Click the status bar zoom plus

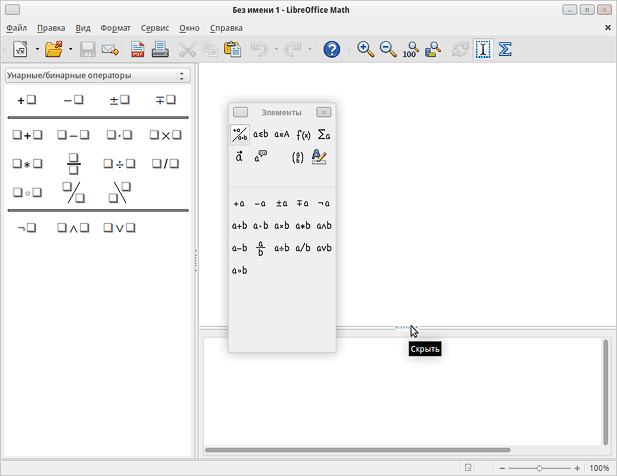577,468
